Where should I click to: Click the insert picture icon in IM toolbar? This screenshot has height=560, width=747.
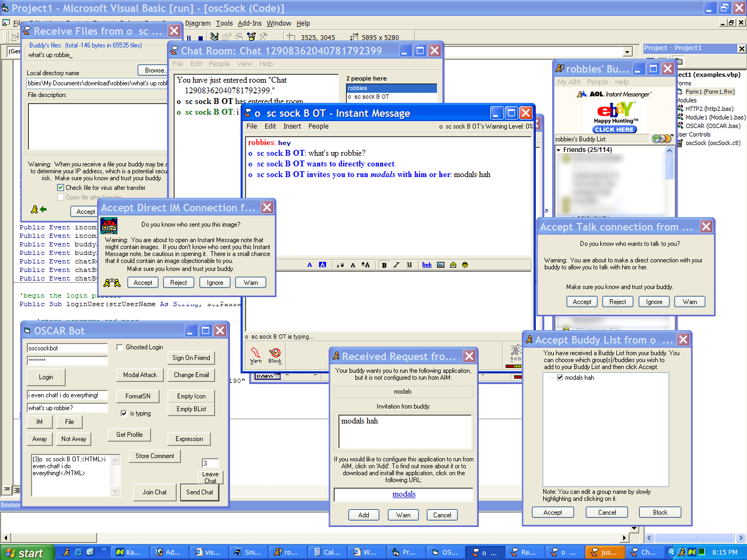tap(441, 265)
